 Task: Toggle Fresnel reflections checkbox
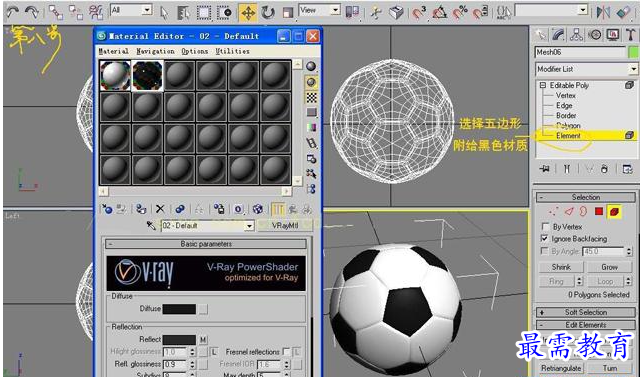[x=286, y=351]
